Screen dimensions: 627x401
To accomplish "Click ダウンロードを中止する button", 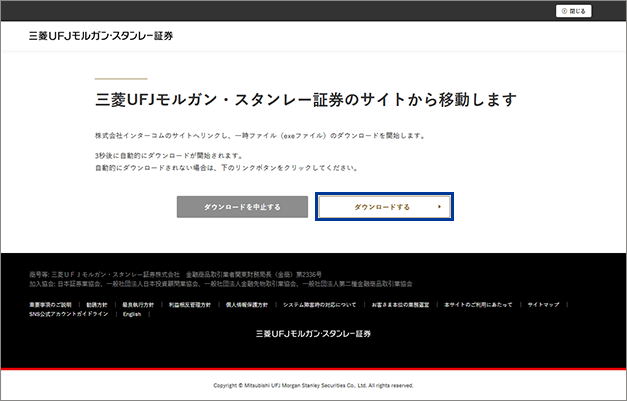I will pyautogui.click(x=242, y=207).
